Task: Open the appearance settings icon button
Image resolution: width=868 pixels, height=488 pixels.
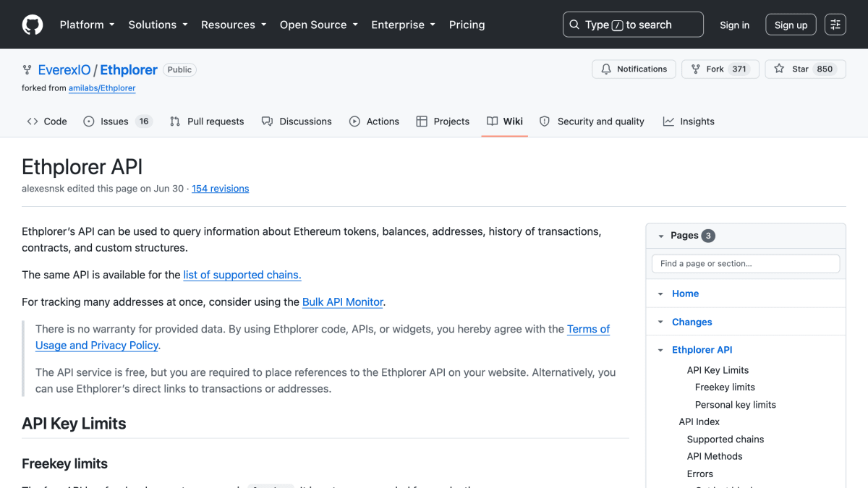Action: [x=835, y=25]
